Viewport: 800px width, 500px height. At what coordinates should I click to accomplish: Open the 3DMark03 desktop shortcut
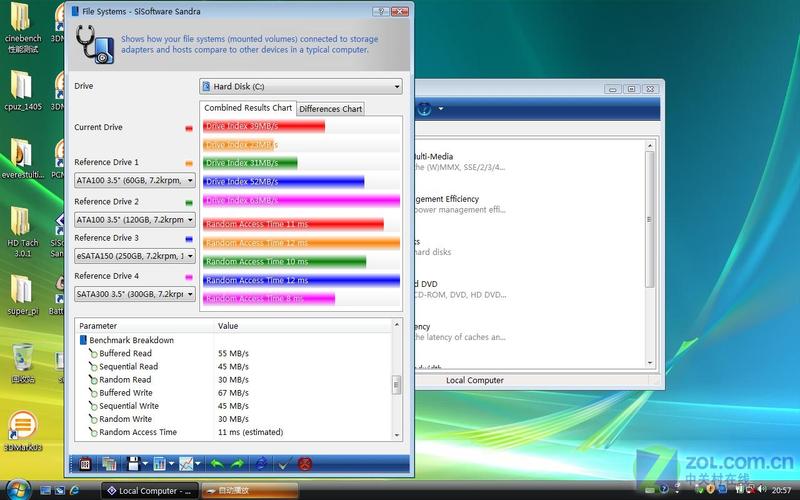click(x=22, y=431)
